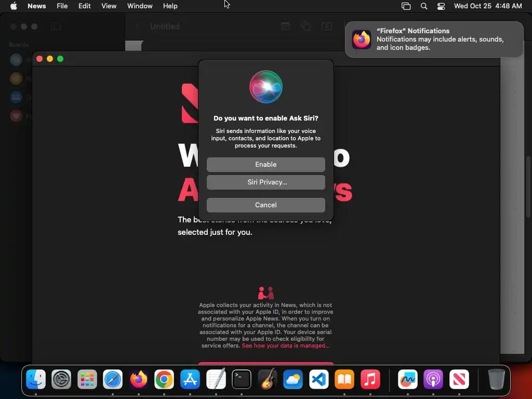Open the Firefox Notifications banner

[434, 39]
